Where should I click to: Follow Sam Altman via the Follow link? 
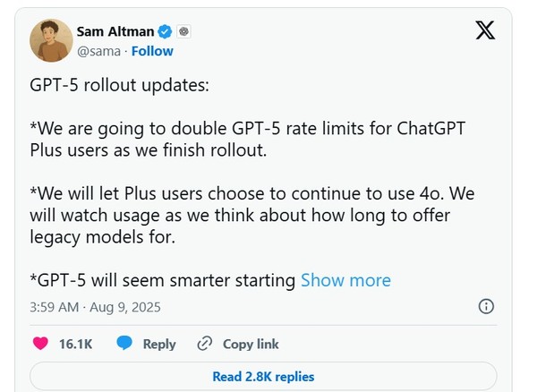(152, 51)
